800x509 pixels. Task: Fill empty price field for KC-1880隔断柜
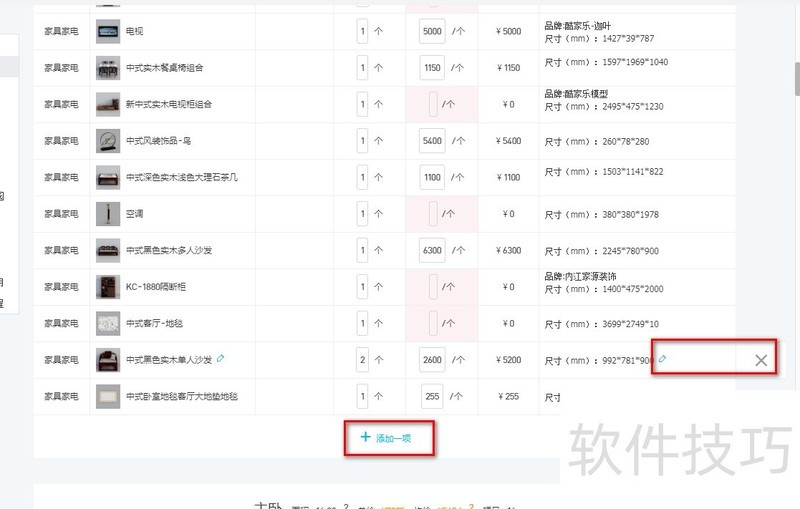click(433, 287)
